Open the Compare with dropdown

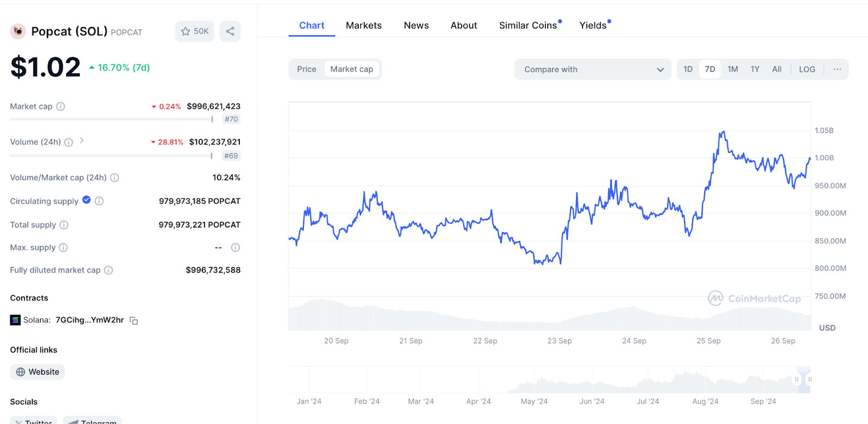point(593,69)
